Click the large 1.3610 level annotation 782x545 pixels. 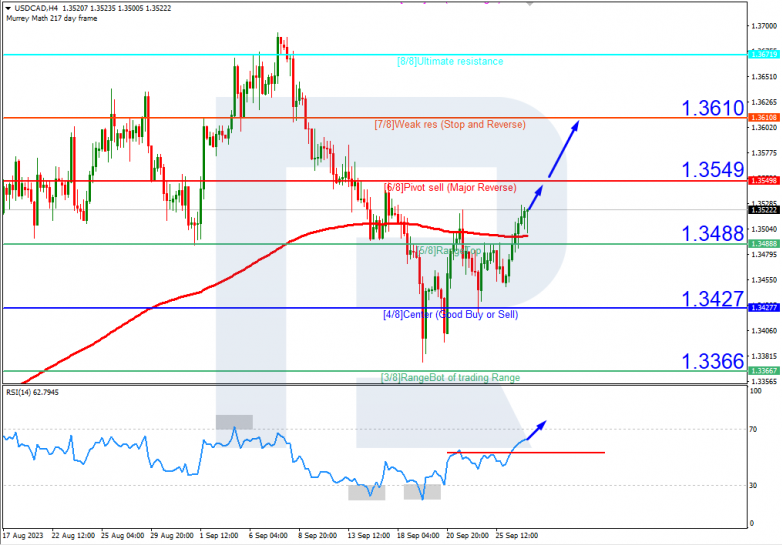click(x=713, y=108)
